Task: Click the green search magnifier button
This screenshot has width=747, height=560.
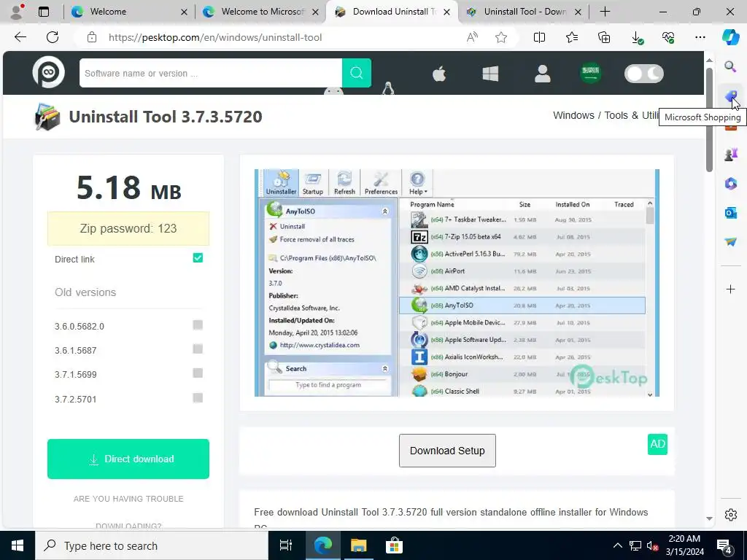Action: pyautogui.click(x=356, y=73)
